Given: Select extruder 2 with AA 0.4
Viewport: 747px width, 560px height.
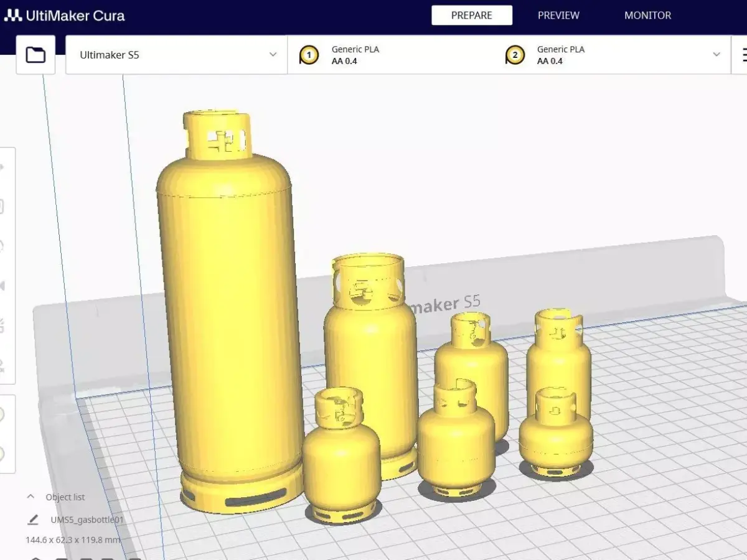Looking at the screenshot, I should pos(515,55).
